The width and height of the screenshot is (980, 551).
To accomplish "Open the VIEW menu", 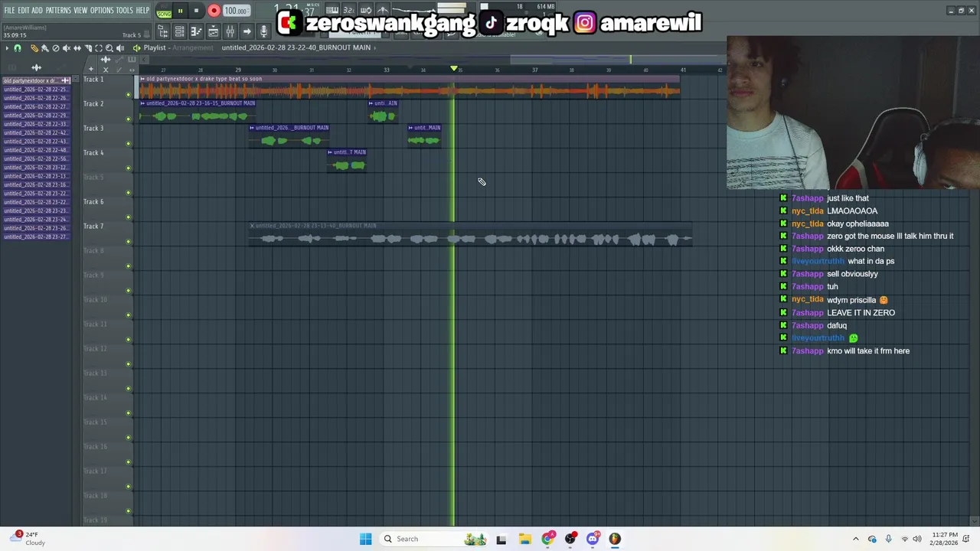I will pyautogui.click(x=80, y=11).
